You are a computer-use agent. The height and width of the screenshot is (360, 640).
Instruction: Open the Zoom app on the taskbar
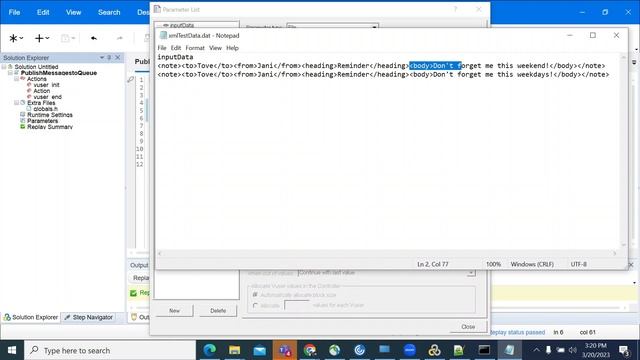[x=409, y=350]
